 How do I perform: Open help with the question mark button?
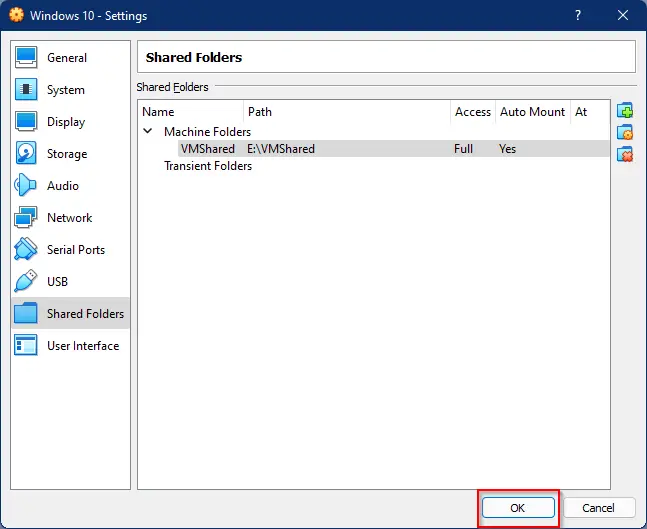pyautogui.click(x=578, y=15)
